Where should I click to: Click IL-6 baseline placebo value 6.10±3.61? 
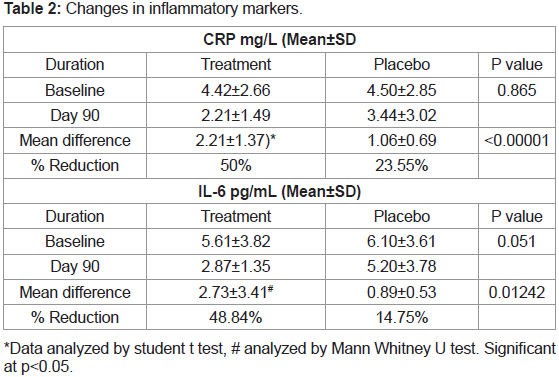coord(401,241)
